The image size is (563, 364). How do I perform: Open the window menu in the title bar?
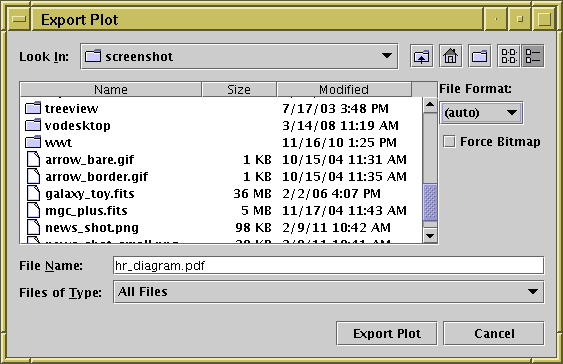[19, 19]
